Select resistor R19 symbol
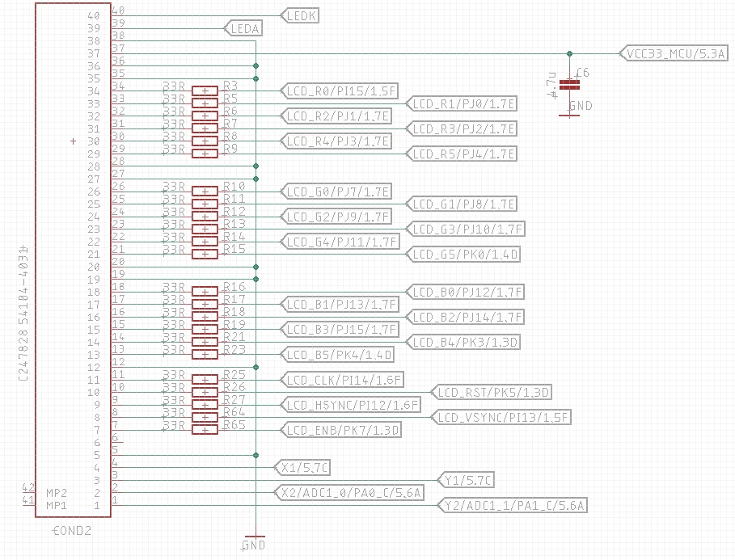Viewport: 735px width, 560px height. point(205,330)
